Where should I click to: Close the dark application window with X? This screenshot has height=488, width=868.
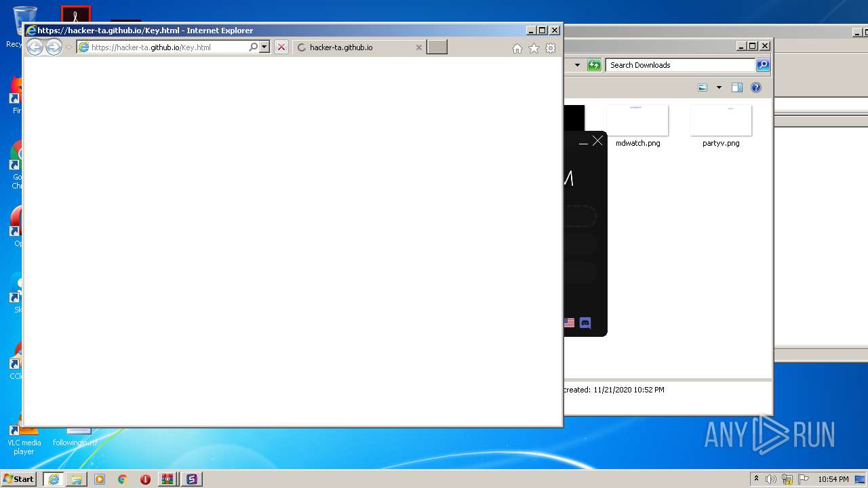tap(597, 140)
